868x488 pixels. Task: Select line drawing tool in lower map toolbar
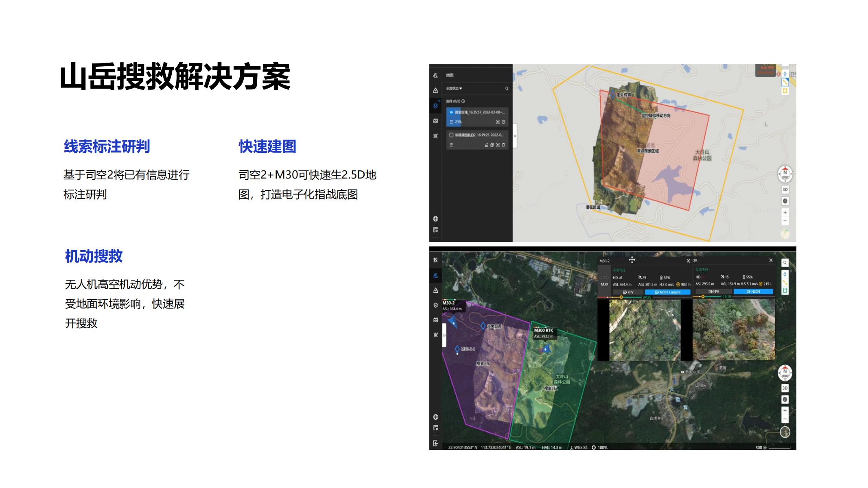point(785,283)
